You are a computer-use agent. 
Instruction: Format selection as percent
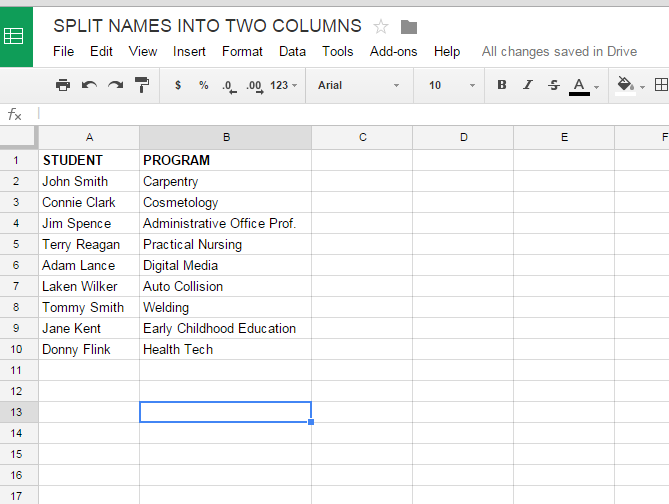pyautogui.click(x=204, y=85)
